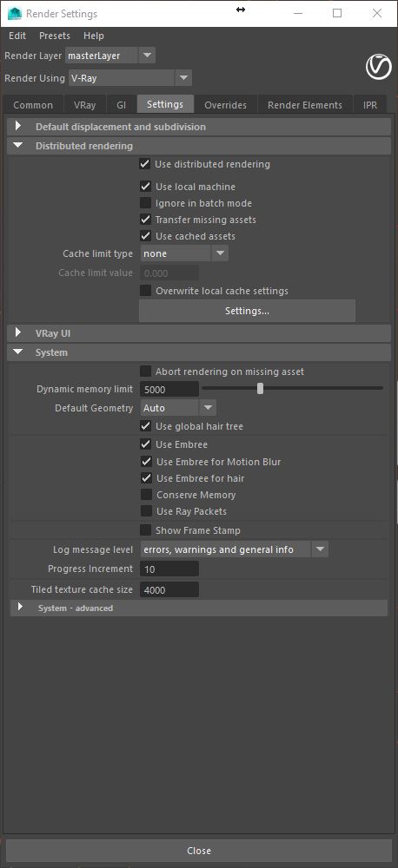Expand the VRay UI section arrow
Viewport: 398px width, 868px height.
pos(18,332)
